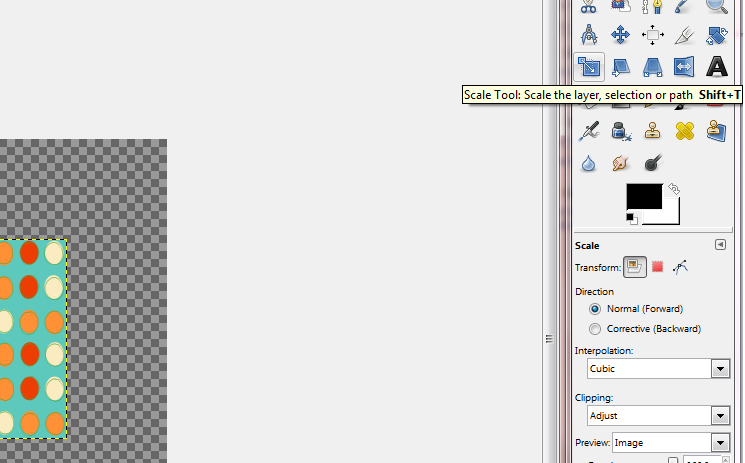Swap foreground and background colors arrow
This screenshot has width=745, height=463.
tap(674, 189)
